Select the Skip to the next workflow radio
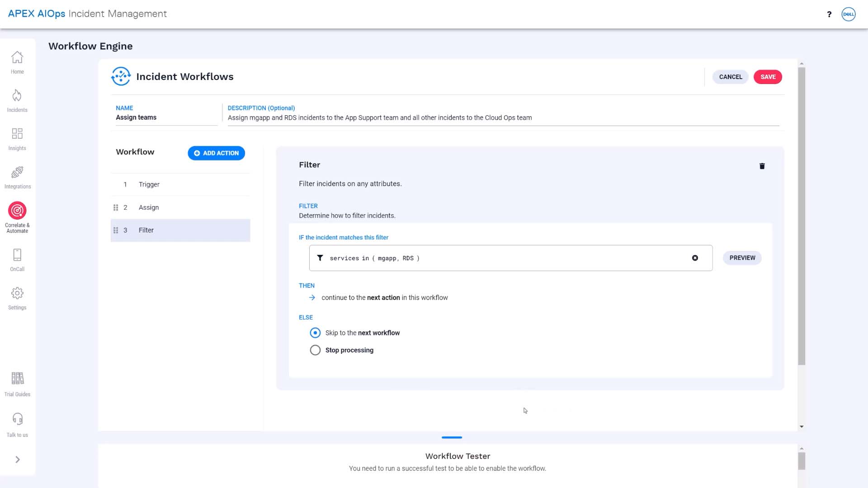This screenshot has height=488, width=868. pos(315,333)
